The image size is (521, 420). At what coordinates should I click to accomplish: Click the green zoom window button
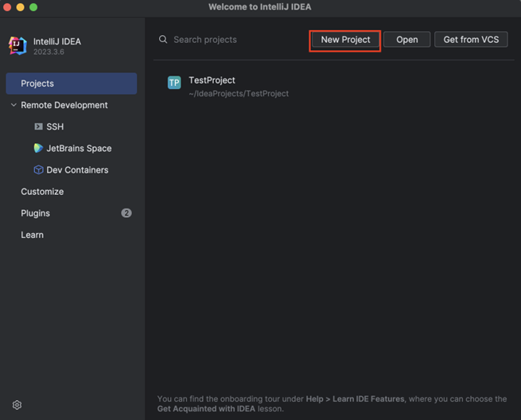pyautogui.click(x=33, y=7)
